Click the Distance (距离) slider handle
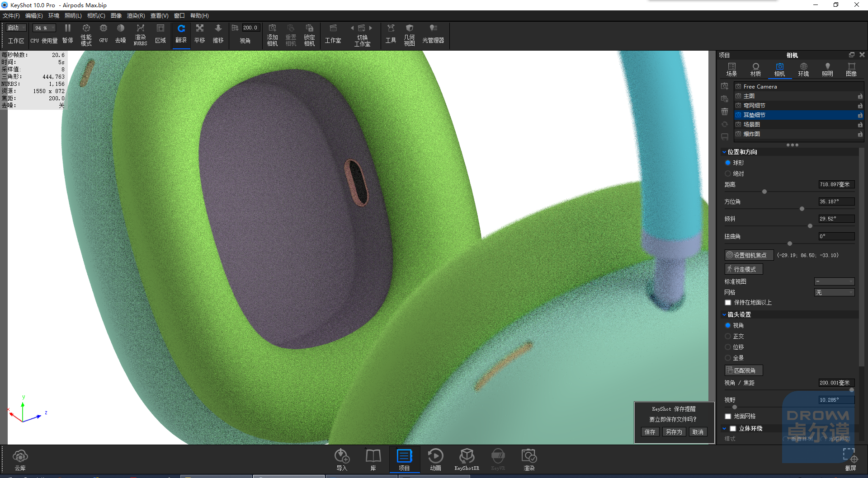Image resolution: width=868 pixels, height=478 pixels. [x=764, y=192]
